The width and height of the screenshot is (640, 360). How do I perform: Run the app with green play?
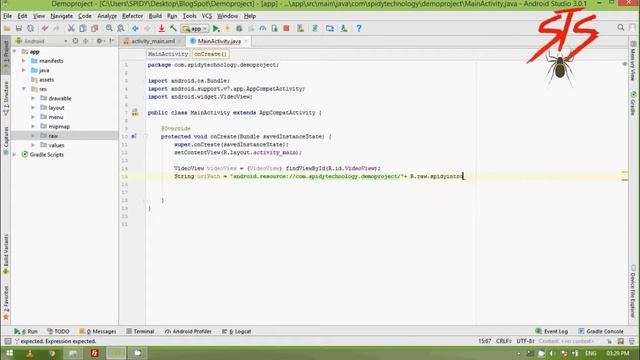tap(216, 28)
